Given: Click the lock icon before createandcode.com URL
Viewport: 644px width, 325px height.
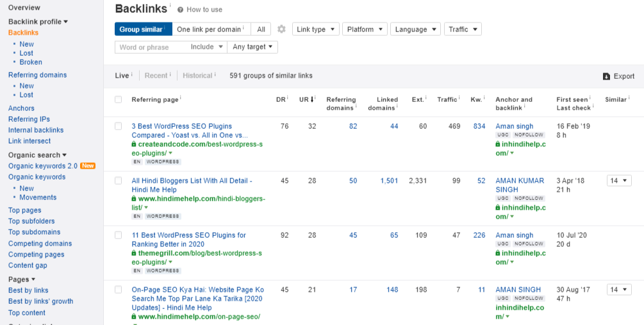Looking at the screenshot, I should 134,144.
